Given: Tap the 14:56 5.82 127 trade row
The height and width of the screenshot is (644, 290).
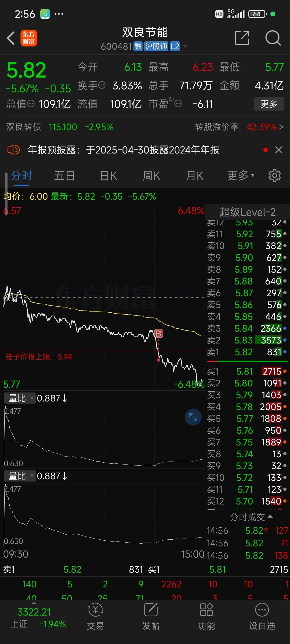Looking at the screenshot, I should click(247, 530).
